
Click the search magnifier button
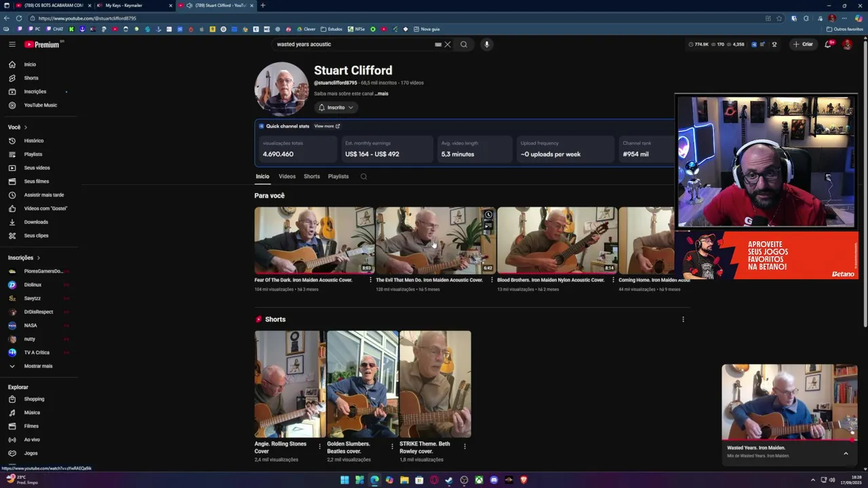click(464, 44)
